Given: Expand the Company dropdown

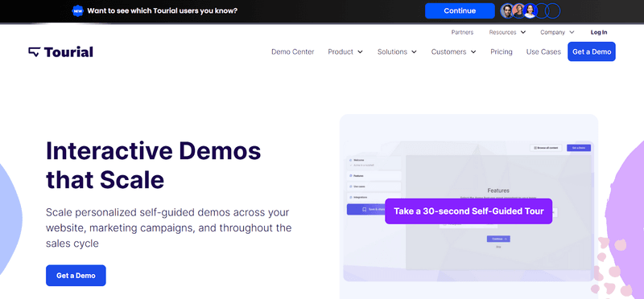Looking at the screenshot, I should tap(557, 32).
